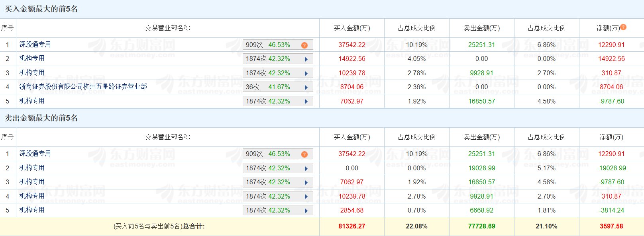Click orange help icon in sell table 深股通专用 row
This screenshot has width=644, height=236.
[304, 154]
